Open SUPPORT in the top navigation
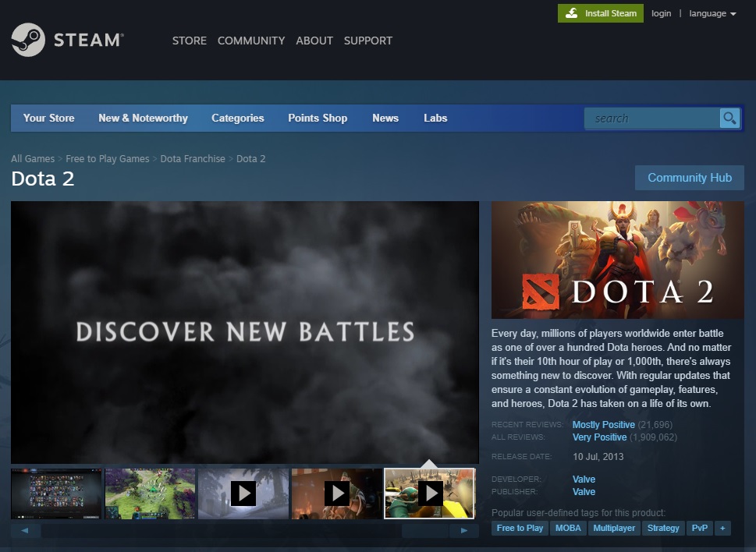The width and height of the screenshot is (756, 552). pyautogui.click(x=368, y=41)
